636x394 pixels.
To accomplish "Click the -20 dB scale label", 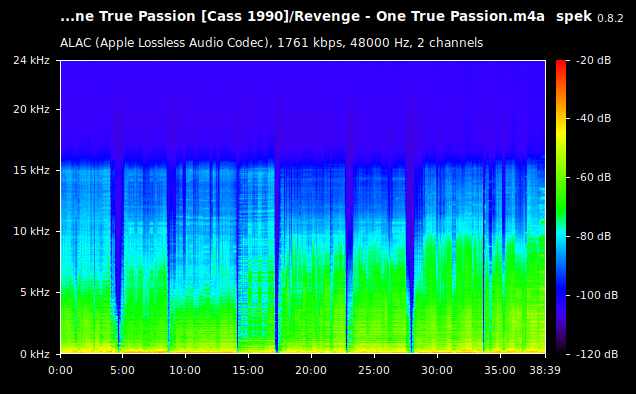I will [x=593, y=60].
